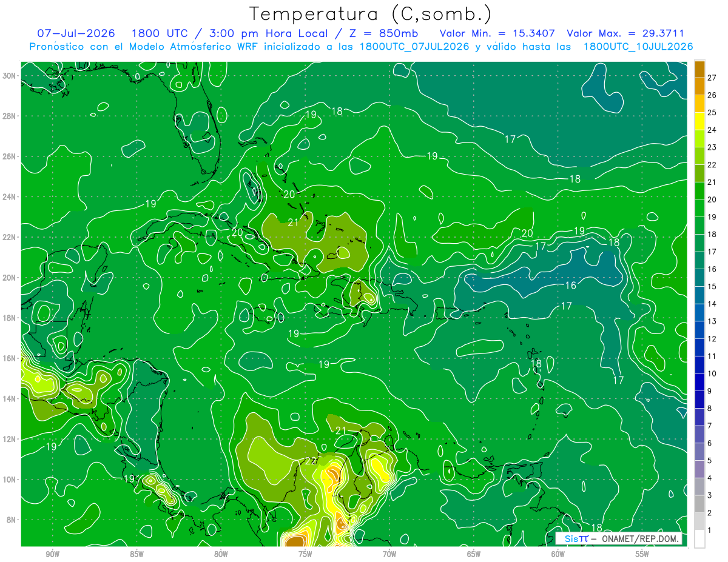
Task: Click the "85W" longitude axis label
Action: point(136,555)
